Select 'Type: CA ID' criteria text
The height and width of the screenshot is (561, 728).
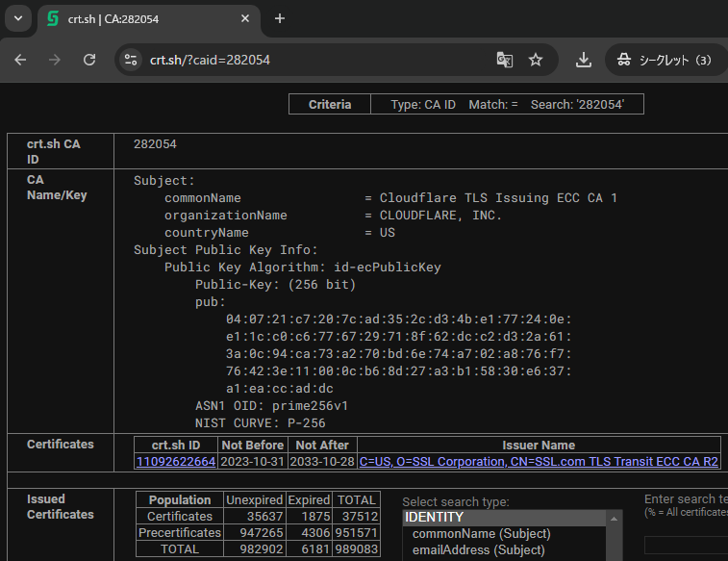[x=423, y=105]
